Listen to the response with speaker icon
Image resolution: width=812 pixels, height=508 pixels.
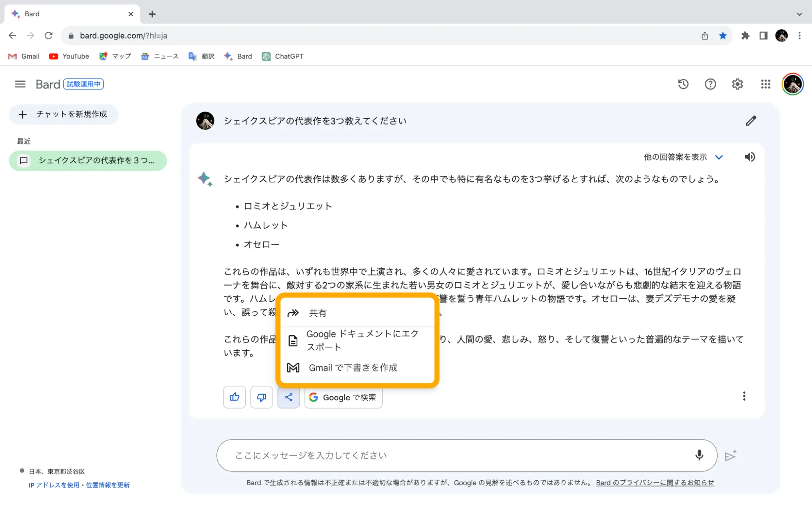[749, 157]
